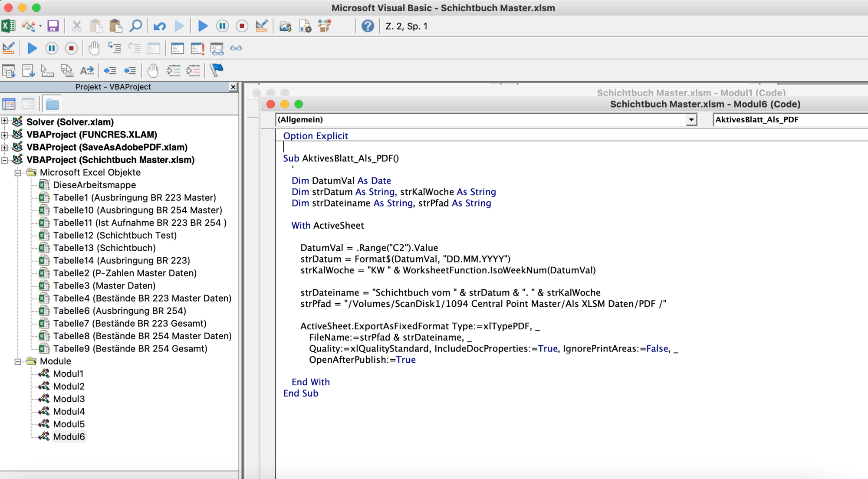Toggle a breakpoint with the debug hand icon
The height and width of the screenshot is (479, 868).
[x=94, y=48]
